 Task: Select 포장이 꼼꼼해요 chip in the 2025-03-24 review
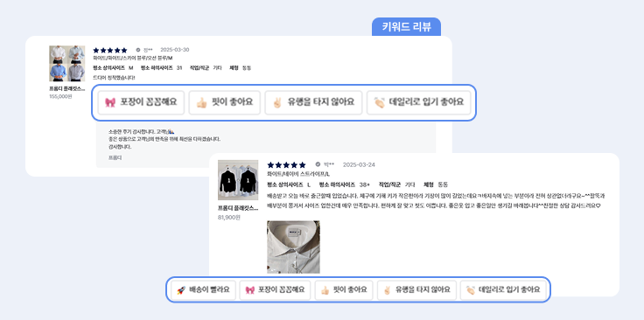click(275, 290)
